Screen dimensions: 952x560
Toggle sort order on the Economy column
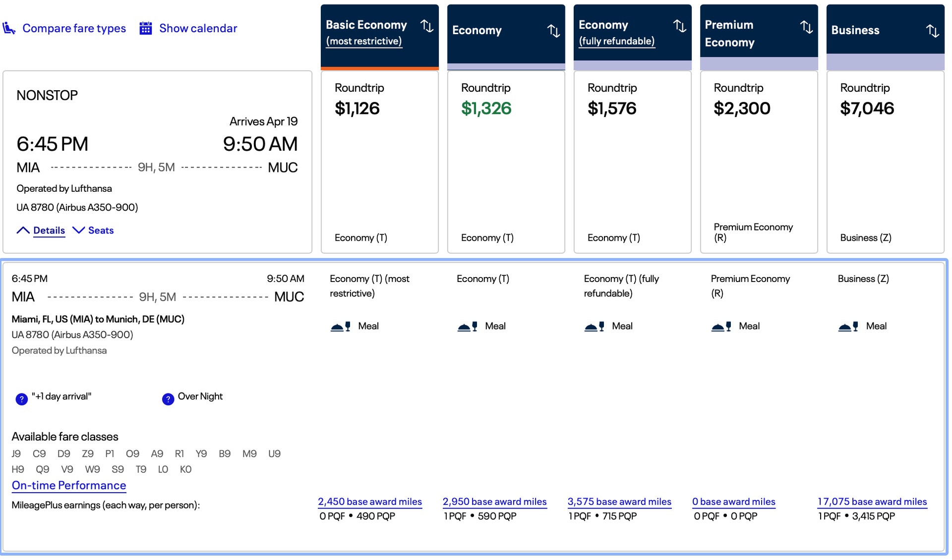point(553,30)
